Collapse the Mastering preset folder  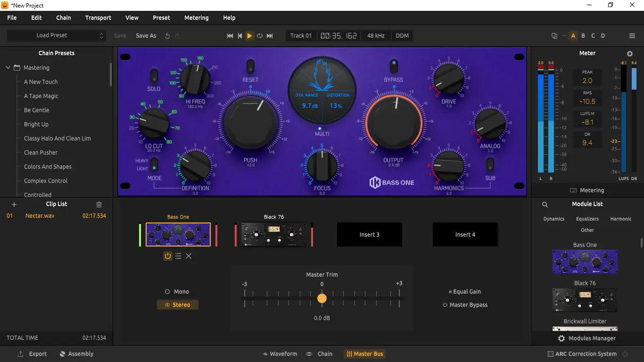tap(8, 68)
